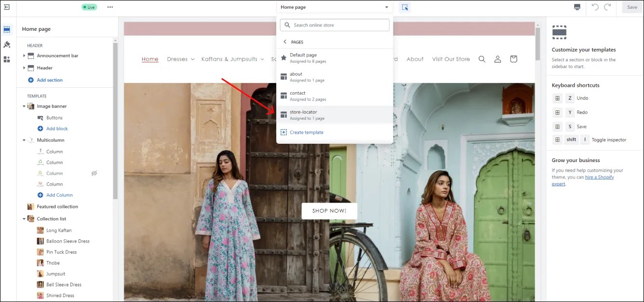Open the Sections panel in the left sidebar
This screenshot has width=644, height=302.
coord(7,29)
